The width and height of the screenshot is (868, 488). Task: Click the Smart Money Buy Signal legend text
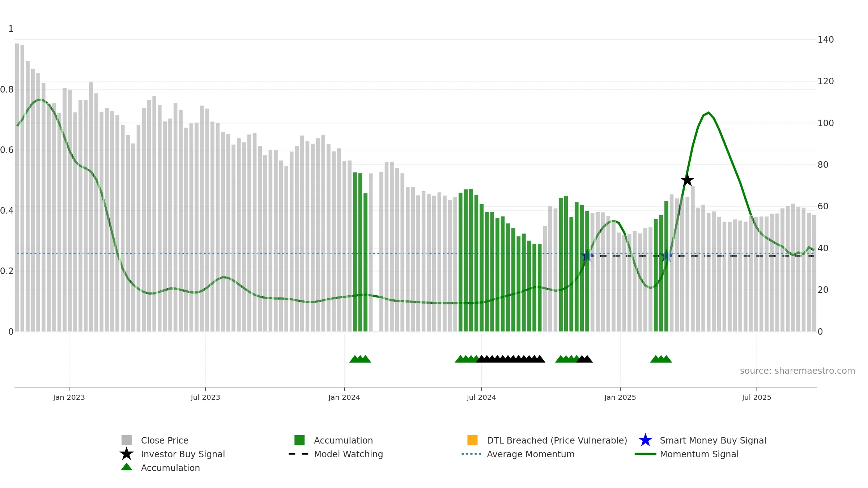point(713,440)
